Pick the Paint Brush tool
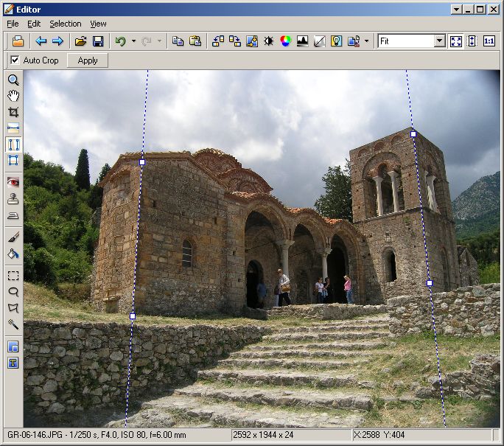The height and width of the screenshot is (446, 504). tap(13, 237)
